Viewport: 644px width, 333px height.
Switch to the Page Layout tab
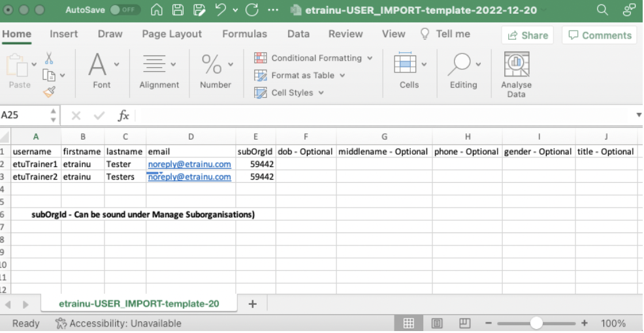[x=172, y=34]
